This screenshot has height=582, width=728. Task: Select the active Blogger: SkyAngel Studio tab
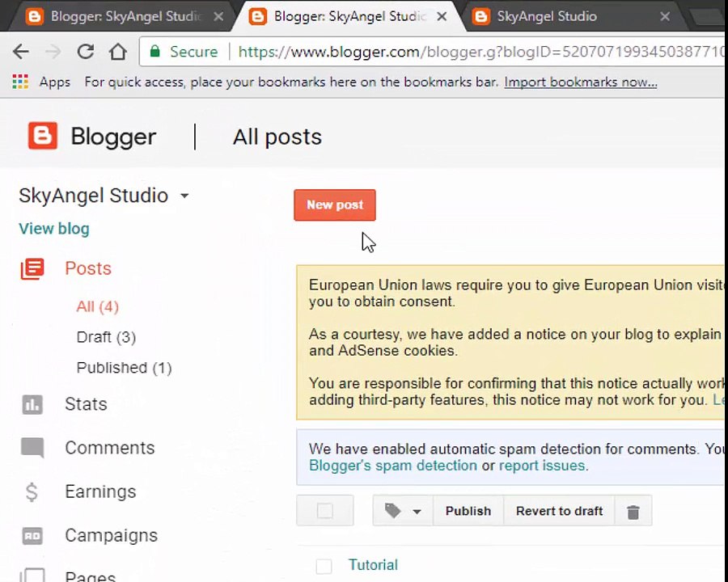pyautogui.click(x=349, y=16)
